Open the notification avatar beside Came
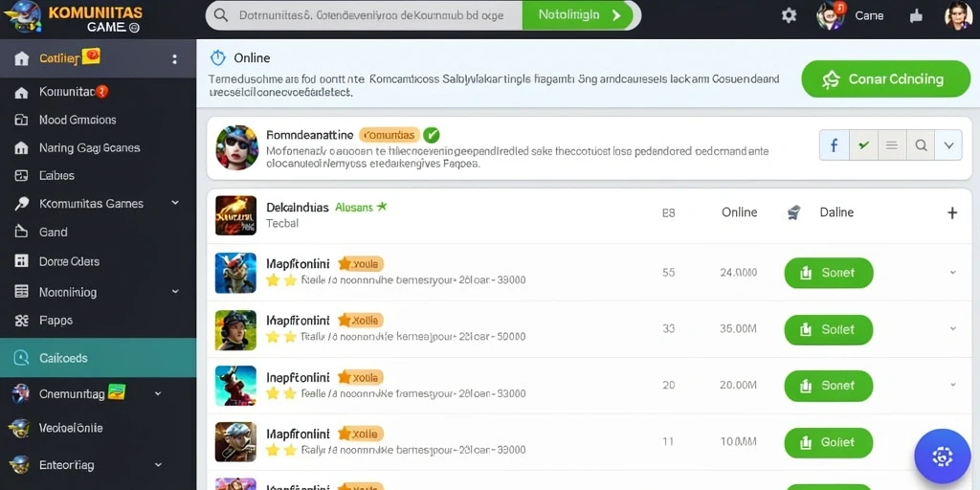The image size is (980, 490). click(x=831, y=15)
